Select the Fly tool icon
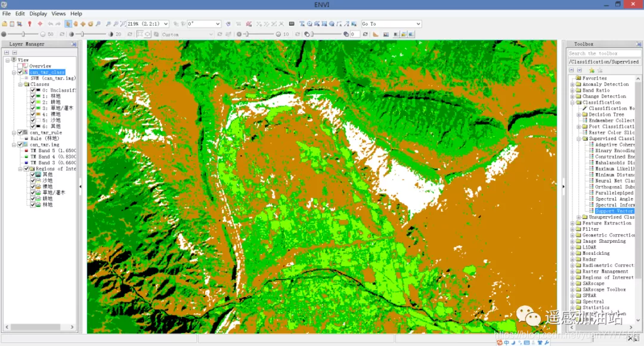The height and width of the screenshot is (346, 644). [x=83, y=24]
